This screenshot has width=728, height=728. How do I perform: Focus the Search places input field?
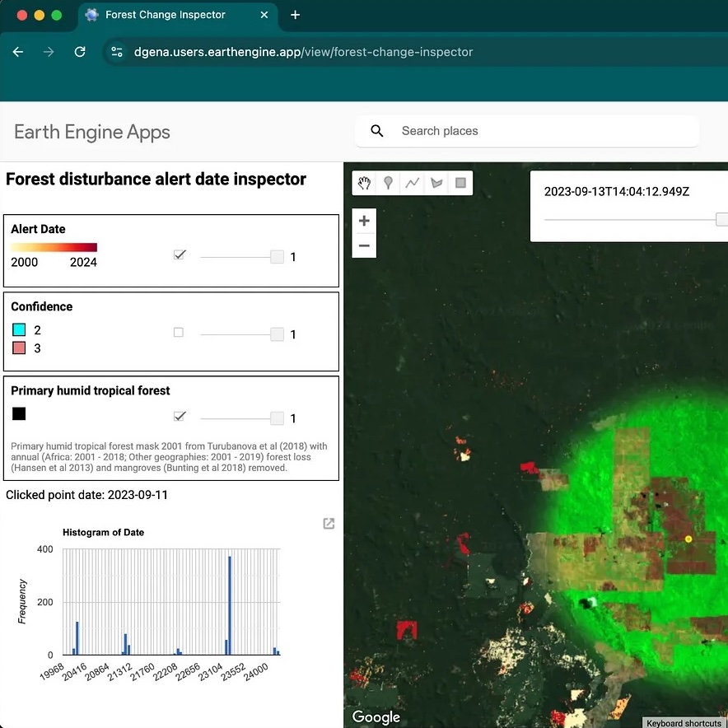(x=527, y=131)
